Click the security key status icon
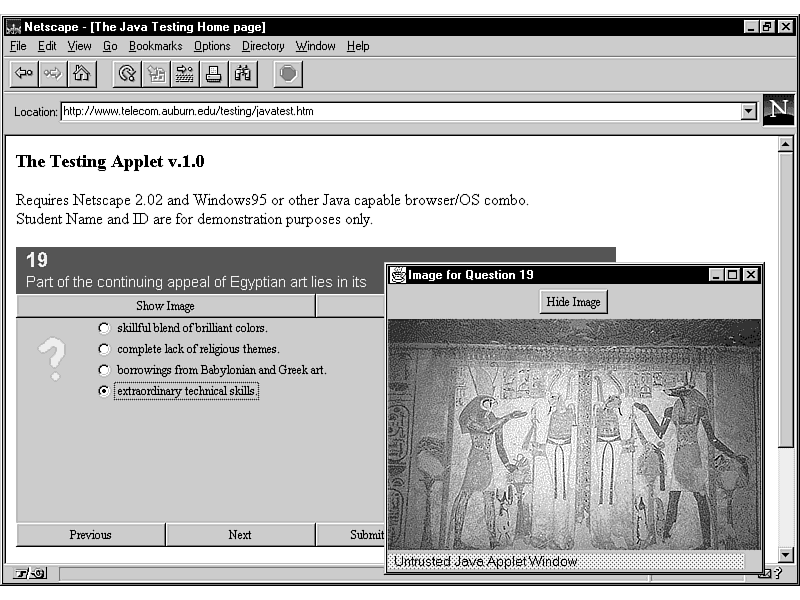This screenshot has width=800, height=600. tap(30, 573)
